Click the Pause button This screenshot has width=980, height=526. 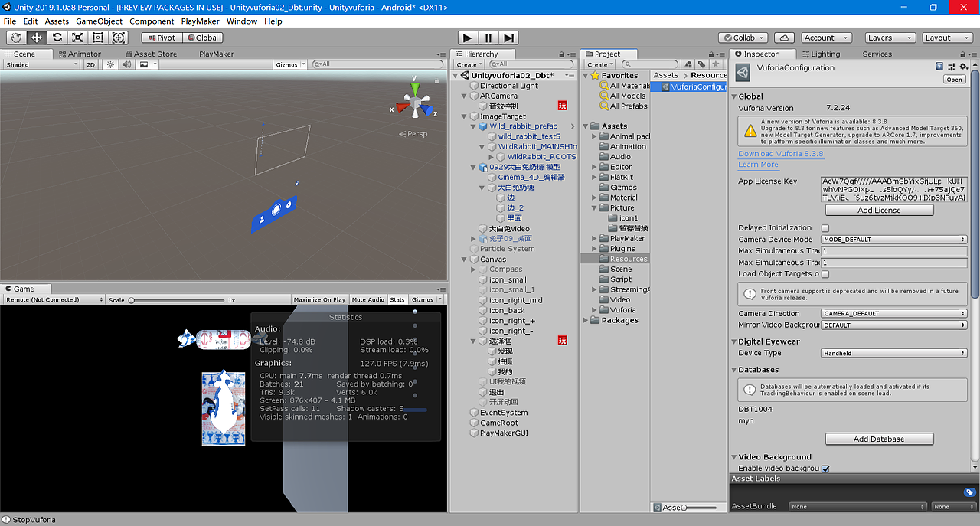click(488, 38)
